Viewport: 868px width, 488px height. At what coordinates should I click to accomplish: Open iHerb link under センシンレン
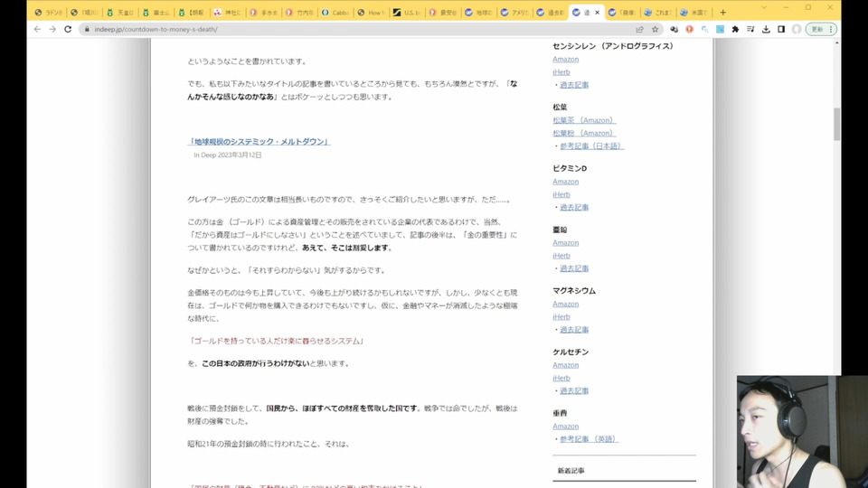[x=561, y=72]
